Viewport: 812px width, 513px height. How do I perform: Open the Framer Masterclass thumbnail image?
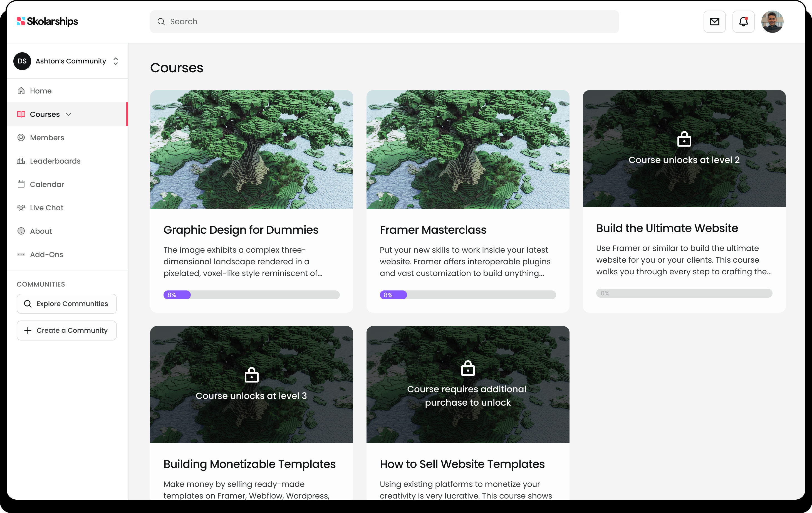click(468, 149)
